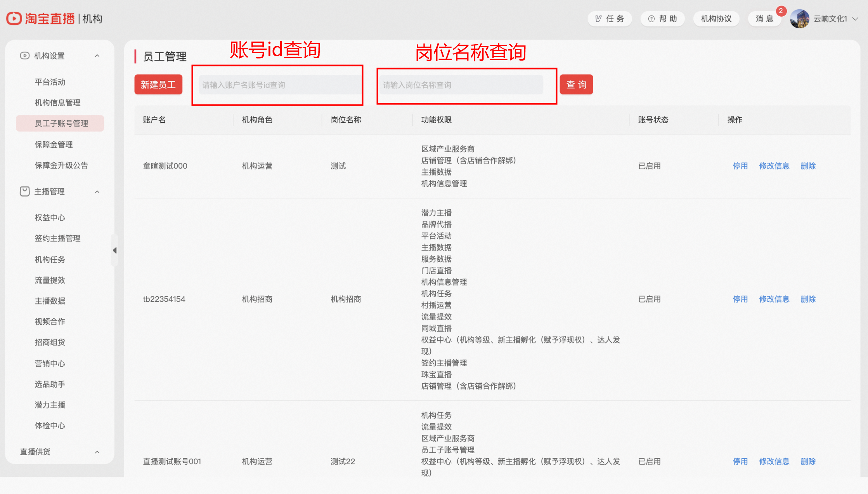Expand the 云响文化1 account dropdown arrow
This screenshot has height=494, width=868.
click(855, 19)
